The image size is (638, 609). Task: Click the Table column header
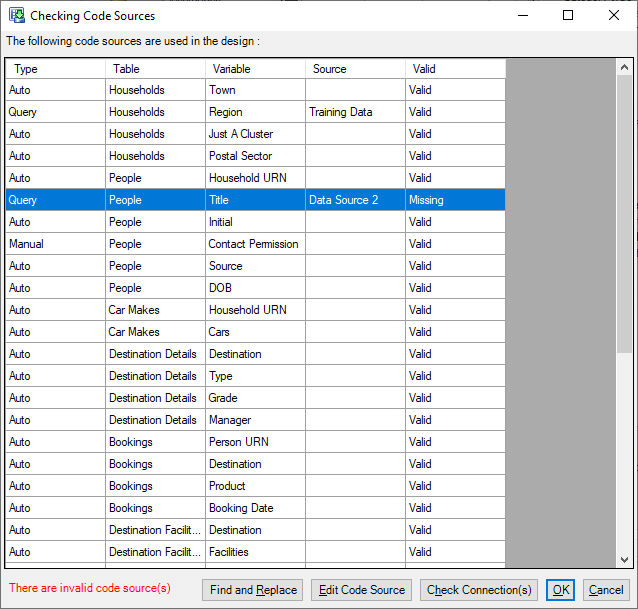[x=155, y=69]
